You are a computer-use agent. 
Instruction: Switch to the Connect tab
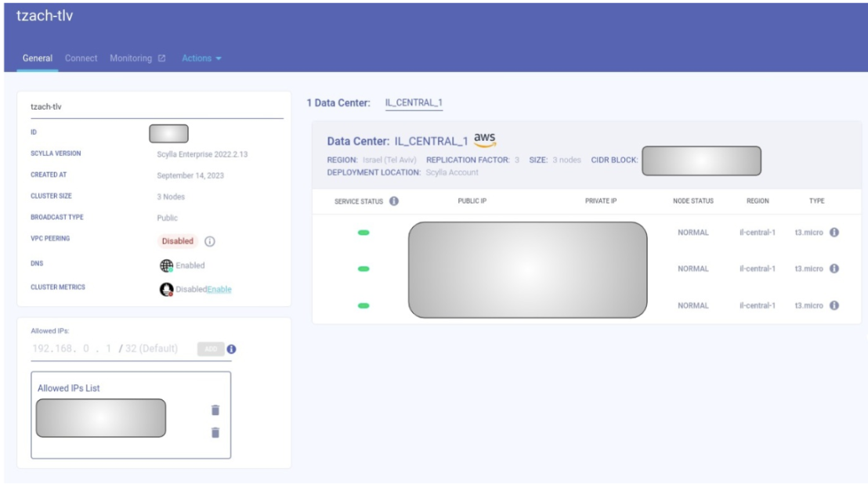[81, 58]
